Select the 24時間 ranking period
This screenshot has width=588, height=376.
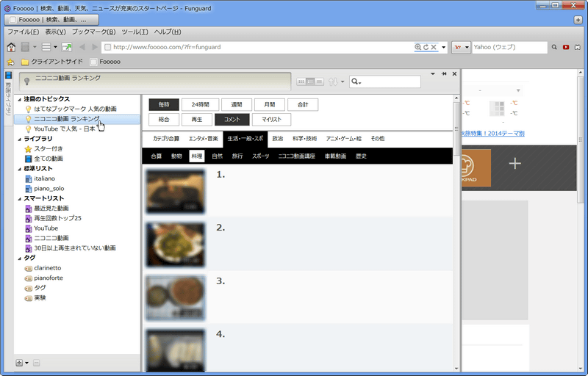(x=200, y=105)
